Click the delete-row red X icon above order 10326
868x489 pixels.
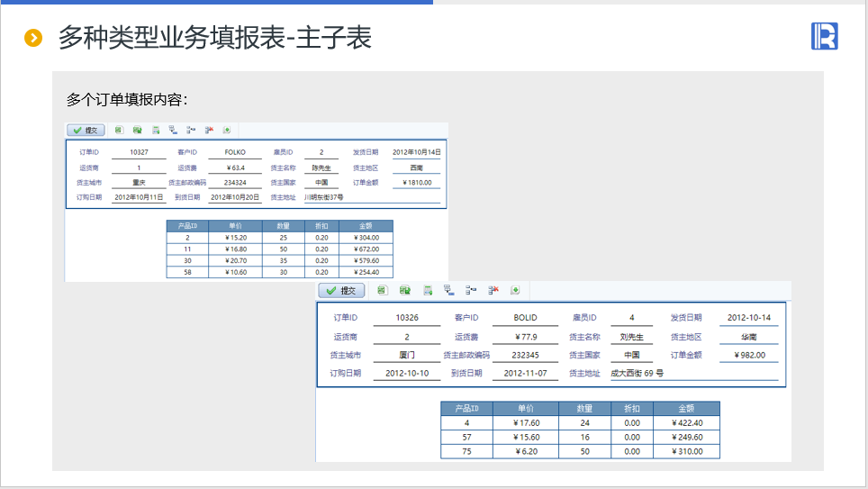coord(493,290)
